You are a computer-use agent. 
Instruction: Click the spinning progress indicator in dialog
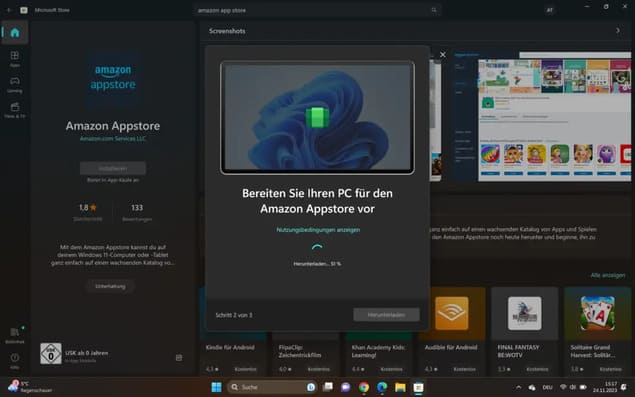317,248
